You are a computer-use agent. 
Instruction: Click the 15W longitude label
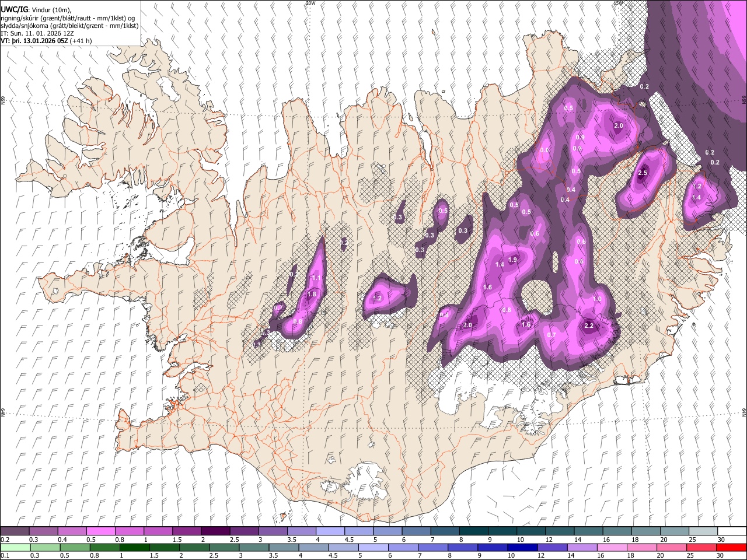tap(618, 3)
